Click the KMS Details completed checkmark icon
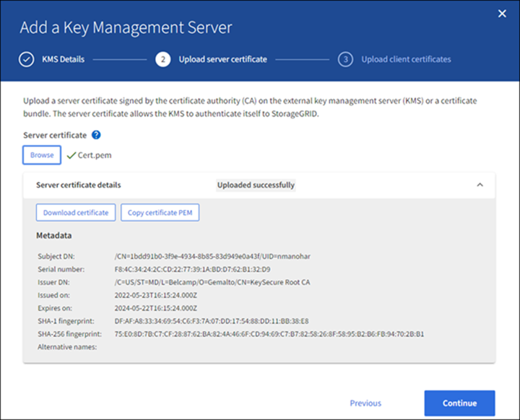Viewport: 520px width, 420px height. click(27, 59)
